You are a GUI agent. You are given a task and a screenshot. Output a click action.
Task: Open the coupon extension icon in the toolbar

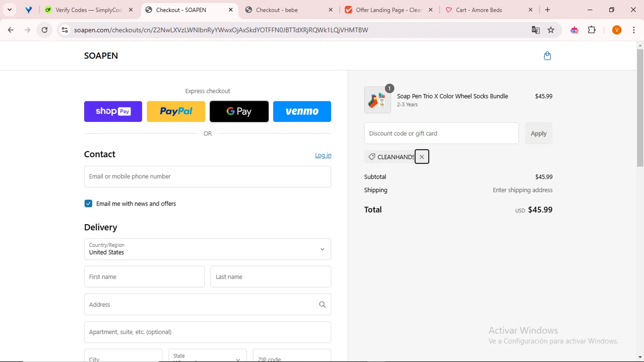[x=574, y=30]
